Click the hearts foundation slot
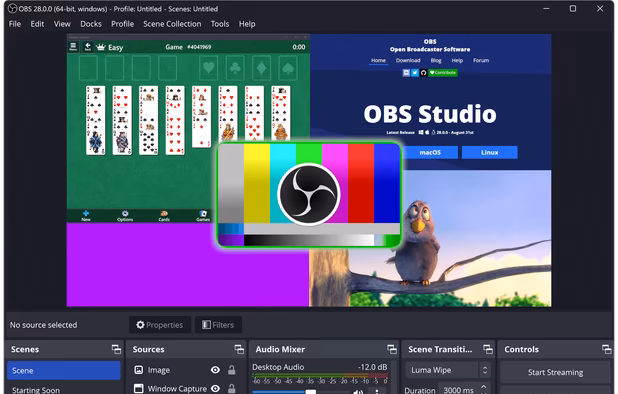The height and width of the screenshot is (394, 618). coord(209,68)
